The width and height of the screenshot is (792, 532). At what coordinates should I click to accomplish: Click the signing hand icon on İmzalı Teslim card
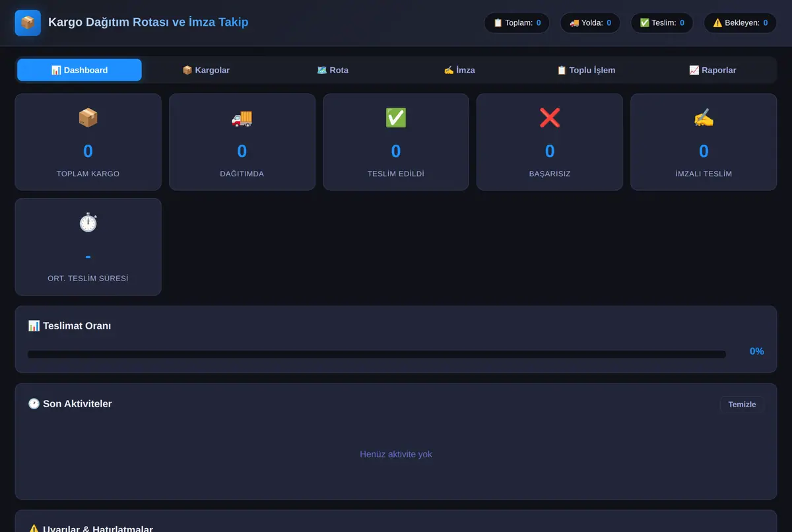[704, 117]
